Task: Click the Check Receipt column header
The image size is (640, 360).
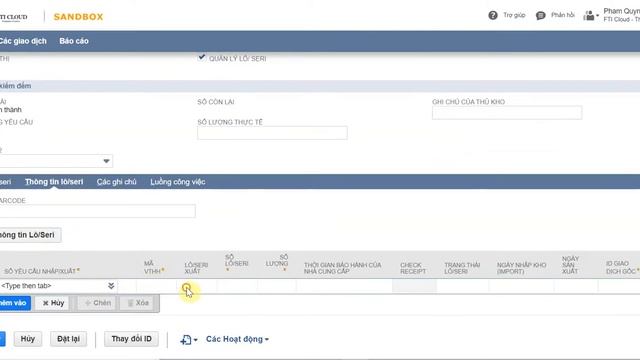Action: coord(413,268)
